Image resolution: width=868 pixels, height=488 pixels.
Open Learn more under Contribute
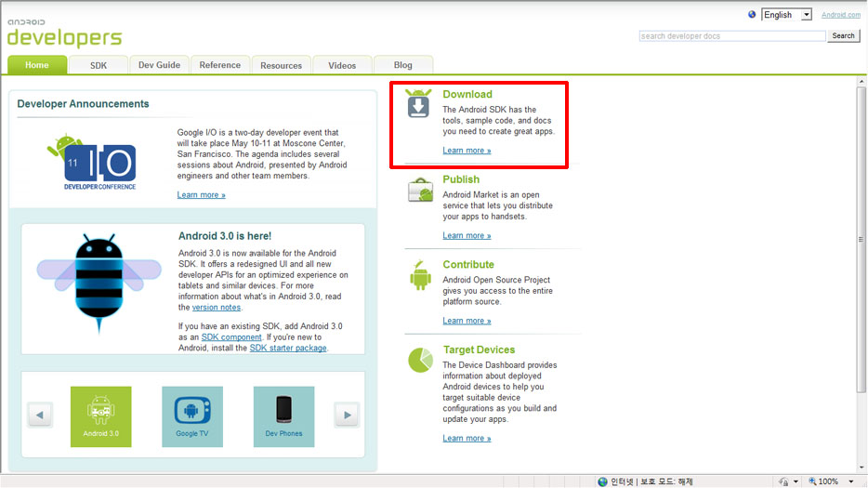pyautogui.click(x=467, y=322)
